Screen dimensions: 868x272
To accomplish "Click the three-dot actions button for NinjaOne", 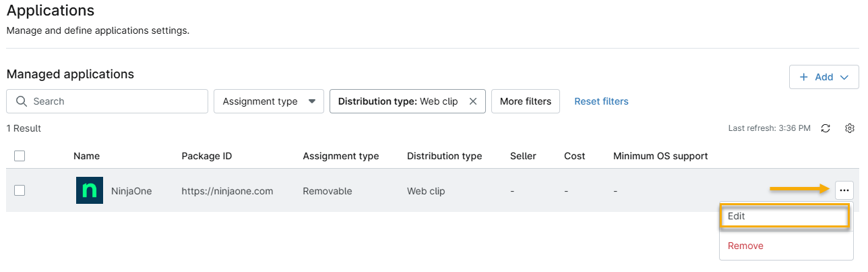I will (x=844, y=191).
